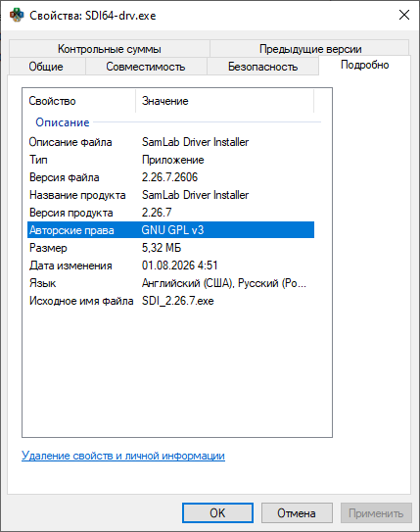Select the Подробно tab
Viewport: 420px width, 532px height.
coord(365,65)
